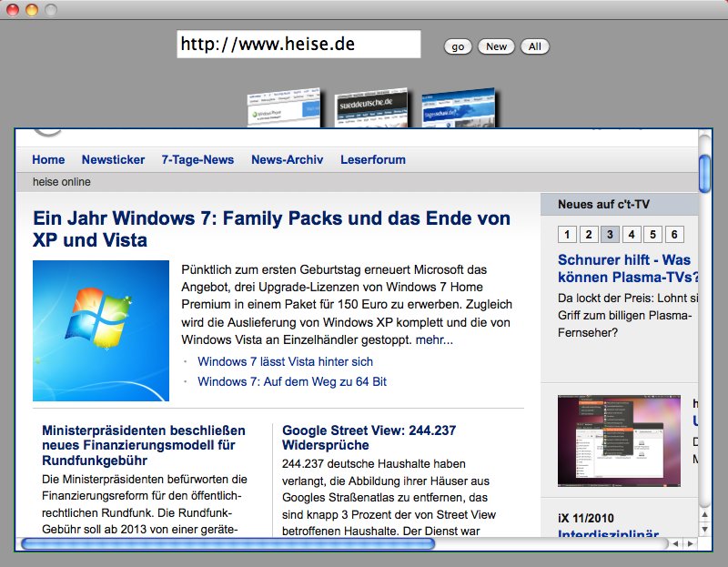Click the horizontal scroll left arrow
728x567 pixels.
tap(675, 543)
